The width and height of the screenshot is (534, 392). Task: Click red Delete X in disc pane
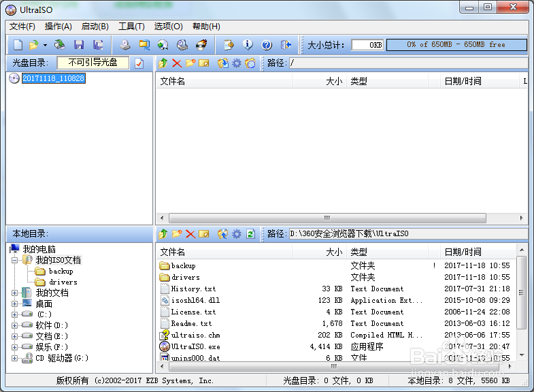[177, 63]
